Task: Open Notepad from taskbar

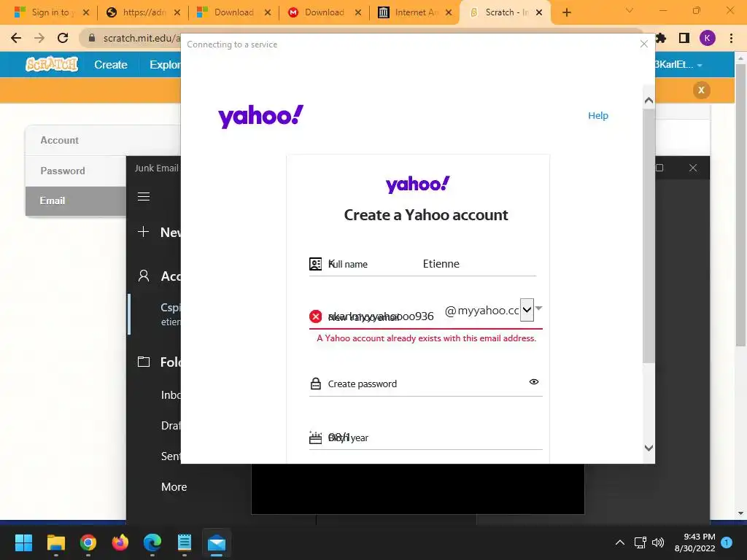Action: coord(185,542)
